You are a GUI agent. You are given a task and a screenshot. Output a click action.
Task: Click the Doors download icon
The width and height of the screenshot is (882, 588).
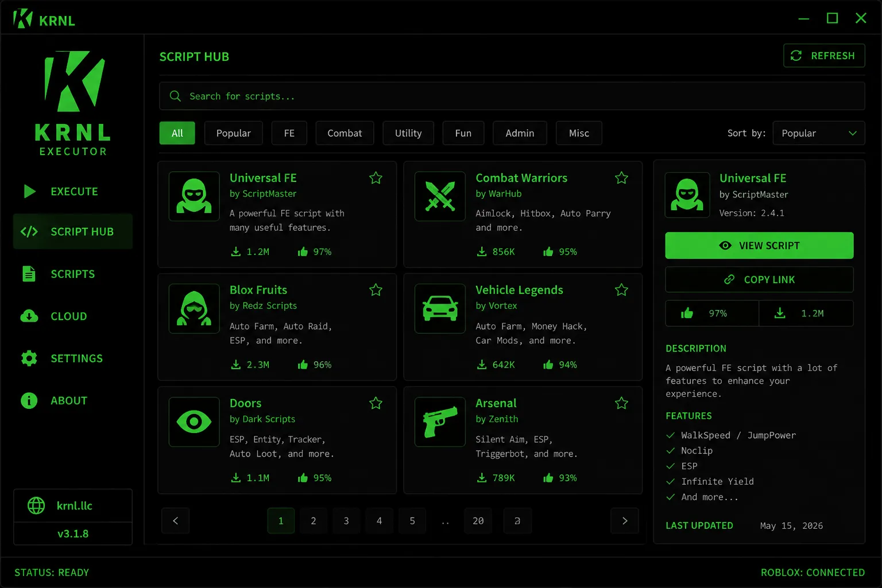coord(235,478)
